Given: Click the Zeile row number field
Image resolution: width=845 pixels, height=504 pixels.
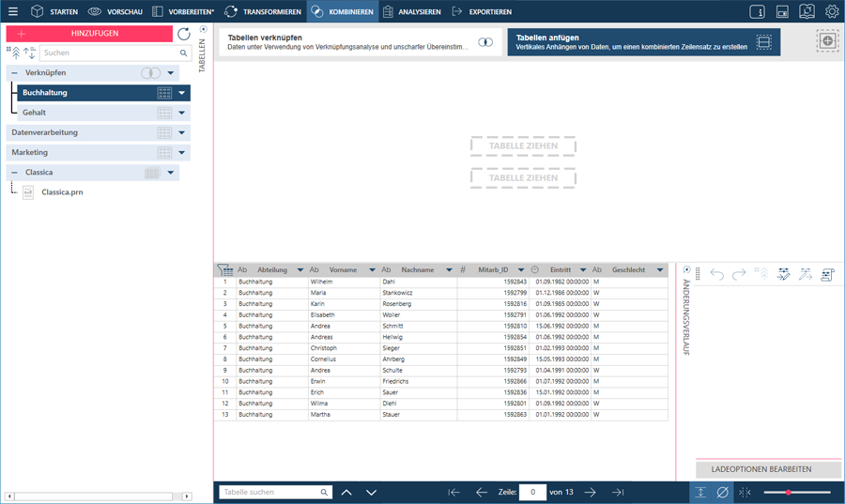Looking at the screenshot, I should pos(532,492).
